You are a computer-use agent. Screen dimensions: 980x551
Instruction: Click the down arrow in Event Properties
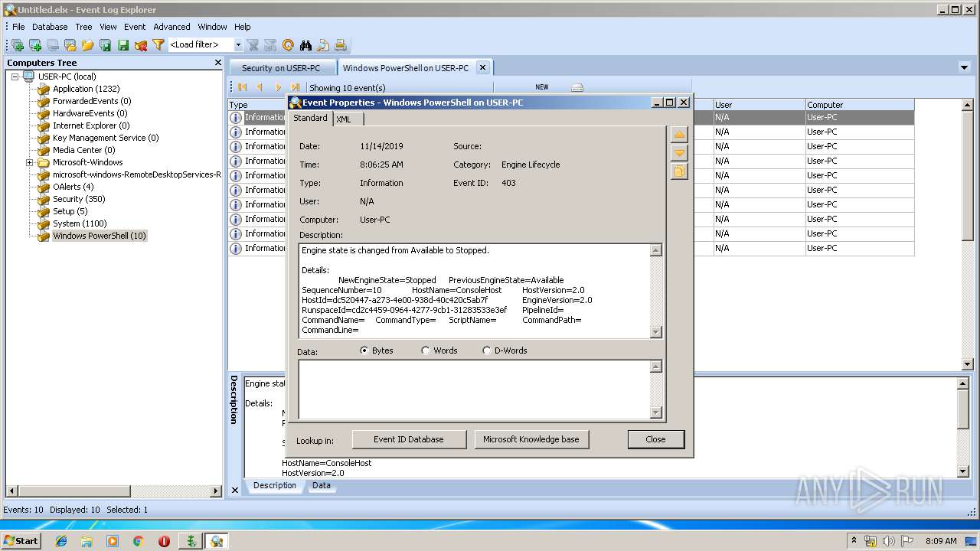click(x=679, y=153)
